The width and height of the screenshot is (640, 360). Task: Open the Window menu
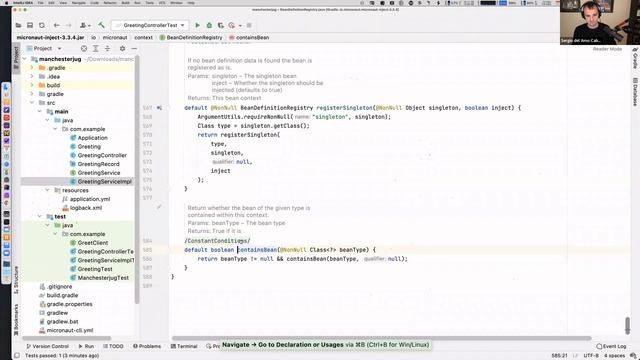coord(176,3)
